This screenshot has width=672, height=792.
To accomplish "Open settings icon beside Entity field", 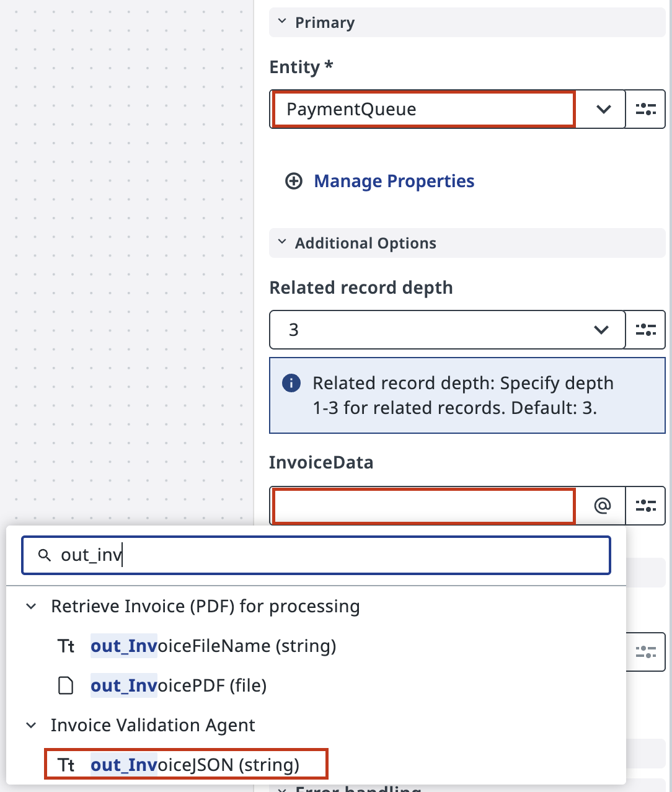I will tap(645, 109).
